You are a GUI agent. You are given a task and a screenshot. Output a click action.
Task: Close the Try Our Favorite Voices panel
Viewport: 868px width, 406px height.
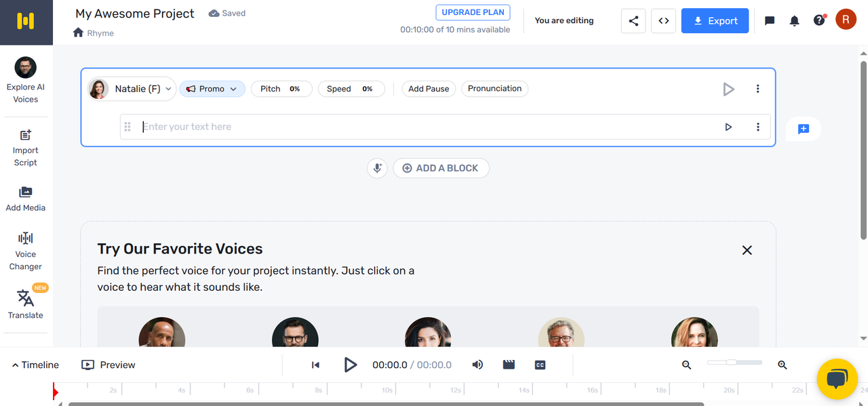coord(747,250)
